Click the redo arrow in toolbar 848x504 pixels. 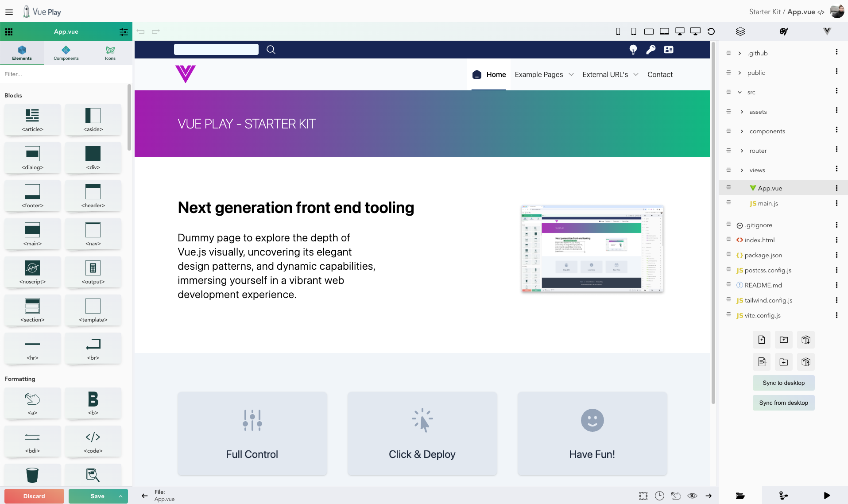click(x=156, y=31)
